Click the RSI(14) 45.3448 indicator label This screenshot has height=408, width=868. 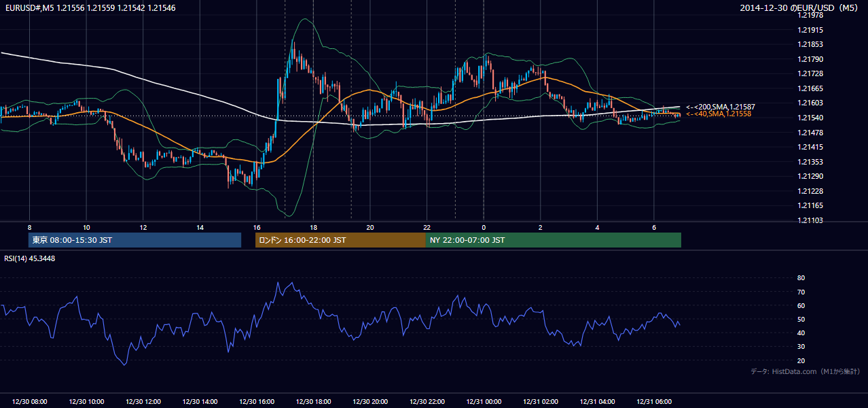click(30, 258)
